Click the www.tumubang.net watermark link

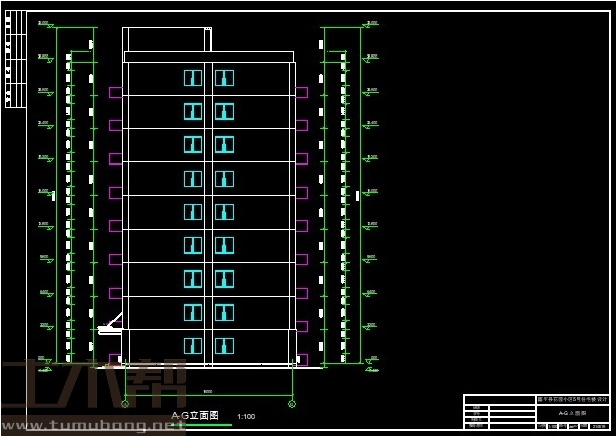(88, 427)
